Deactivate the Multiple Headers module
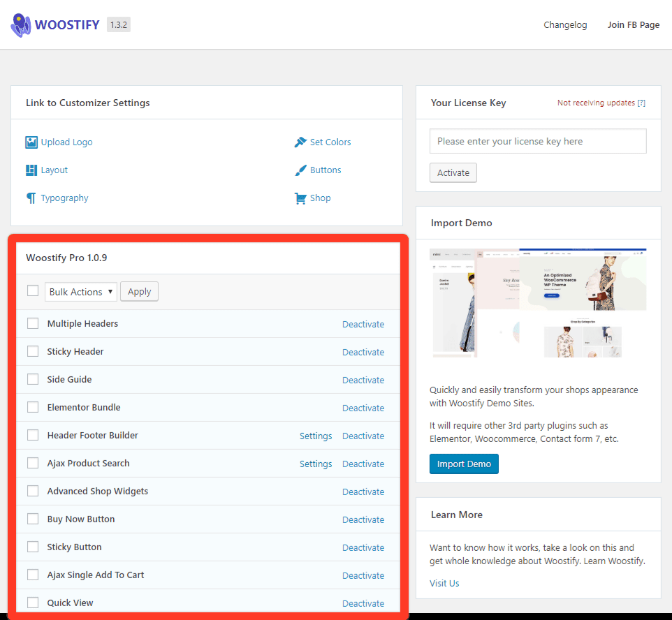The image size is (672, 620). 363,325
